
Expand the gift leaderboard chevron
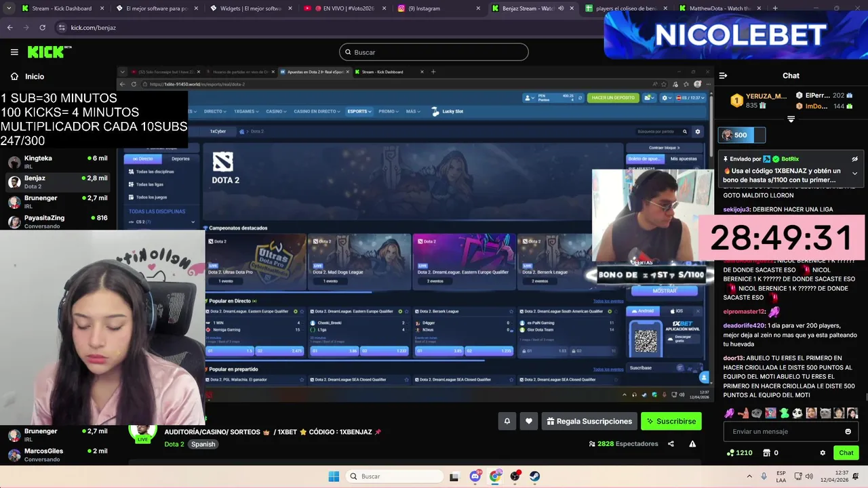(x=791, y=119)
